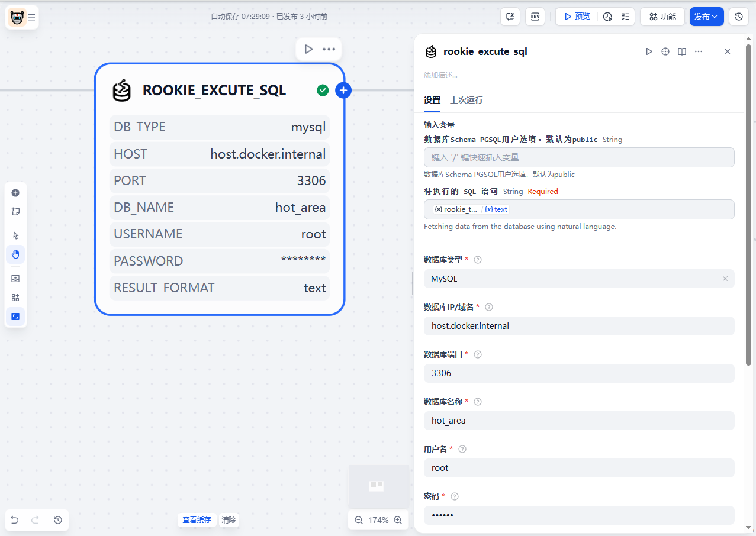Image resolution: width=756 pixels, height=536 pixels.
Task: Select the 设置 tab
Action: pyautogui.click(x=432, y=100)
